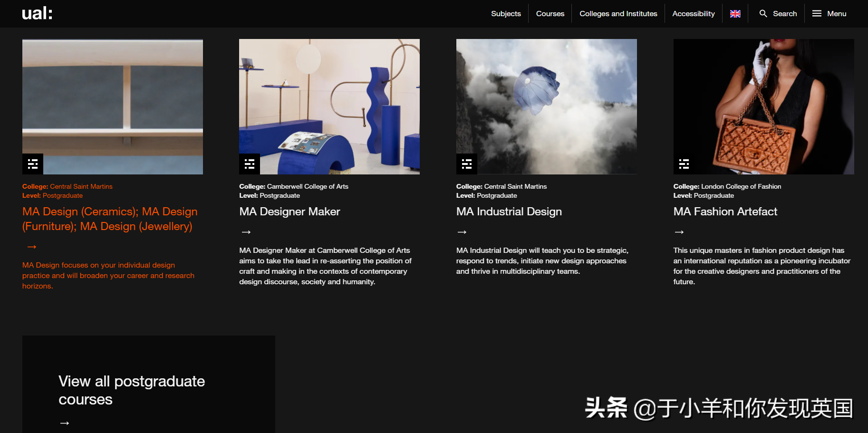
Task: Click arrow under MA Designer Maker title
Action: click(246, 232)
